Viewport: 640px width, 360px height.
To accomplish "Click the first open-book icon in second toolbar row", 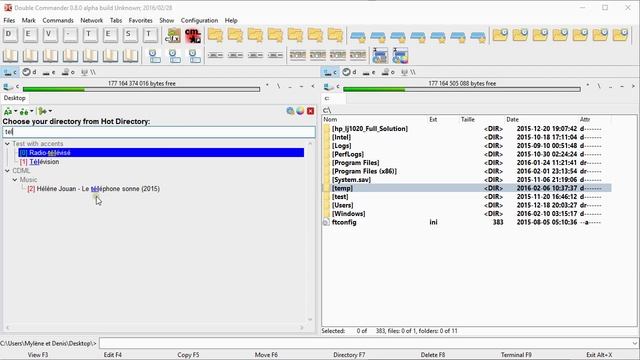I will click(x=10, y=56).
